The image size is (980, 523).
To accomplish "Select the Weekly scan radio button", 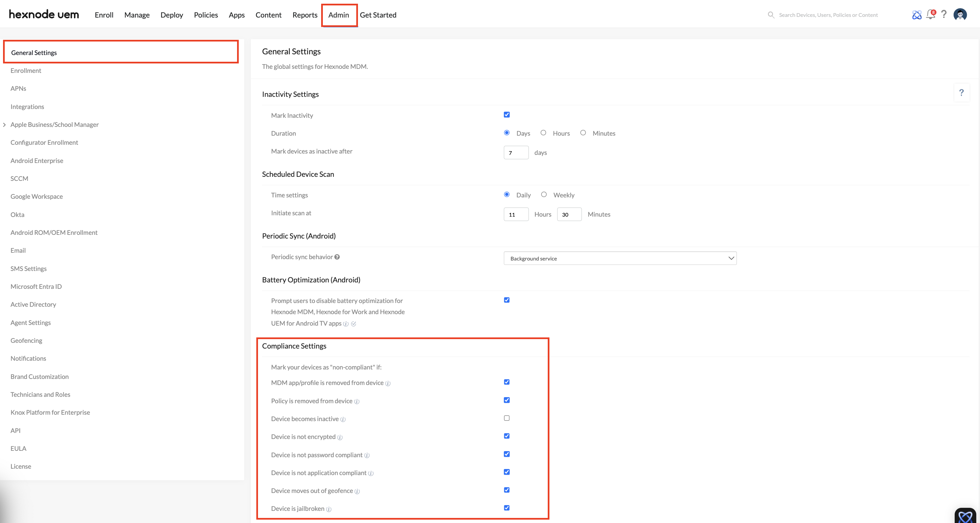I will pos(544,194).
